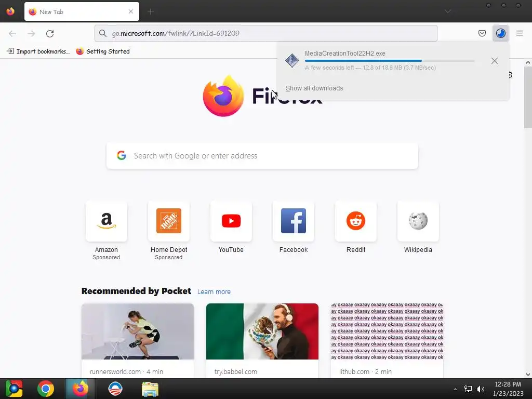Click the Firefox taskbar button
Viewport: 532px width, 399px height.
pos(80,389)
